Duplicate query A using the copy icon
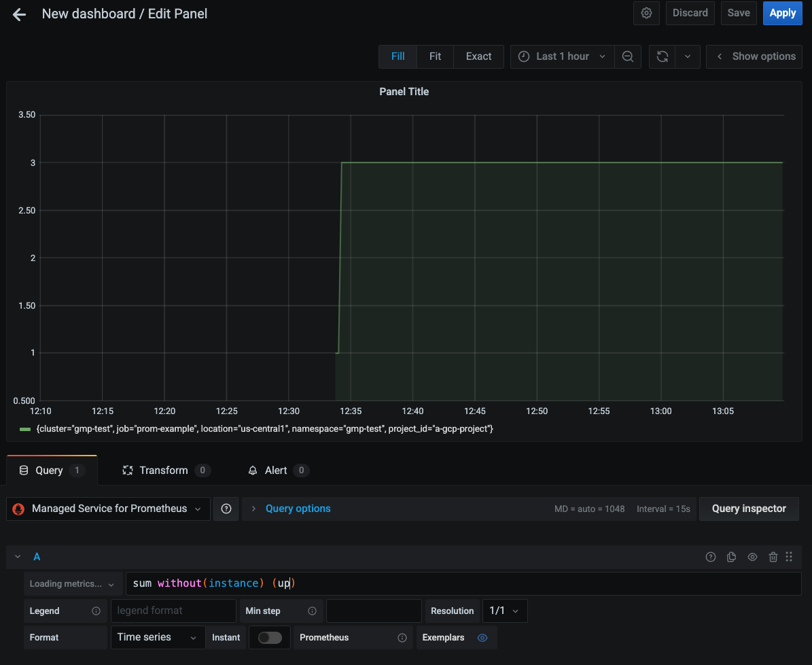This screenshot has height=665, width=812. [731, 557]
